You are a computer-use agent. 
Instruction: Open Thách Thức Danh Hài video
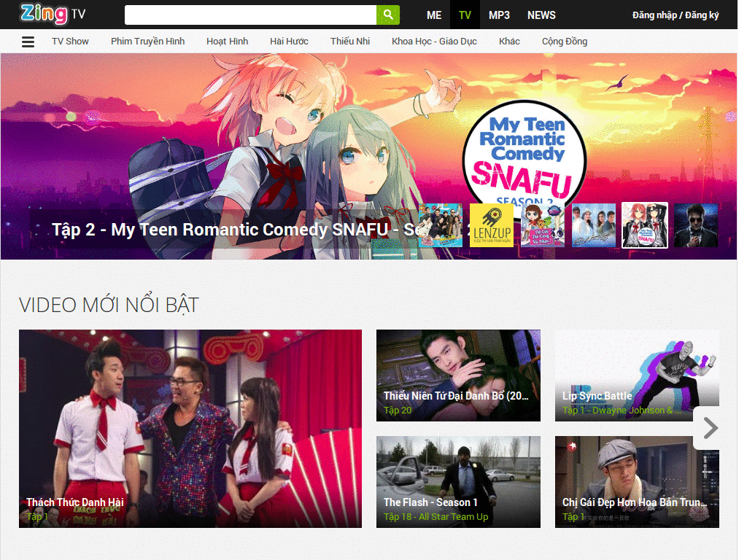click(x=190, y=429)
